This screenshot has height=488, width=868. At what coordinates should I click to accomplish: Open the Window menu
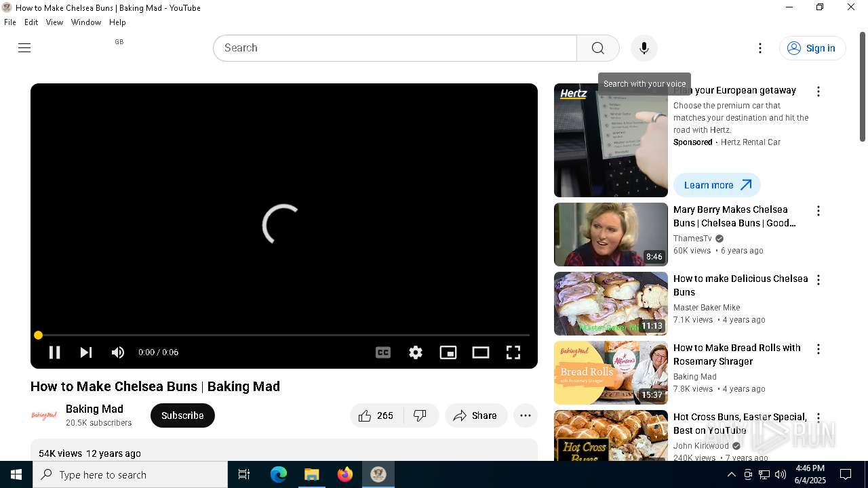(86, 22)
